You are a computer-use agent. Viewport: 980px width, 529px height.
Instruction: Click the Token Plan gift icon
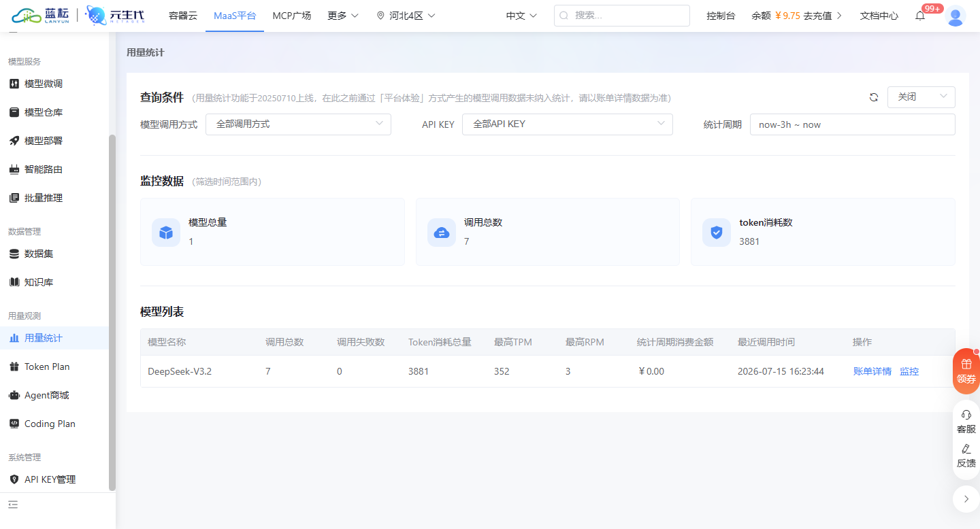point(14,366)
